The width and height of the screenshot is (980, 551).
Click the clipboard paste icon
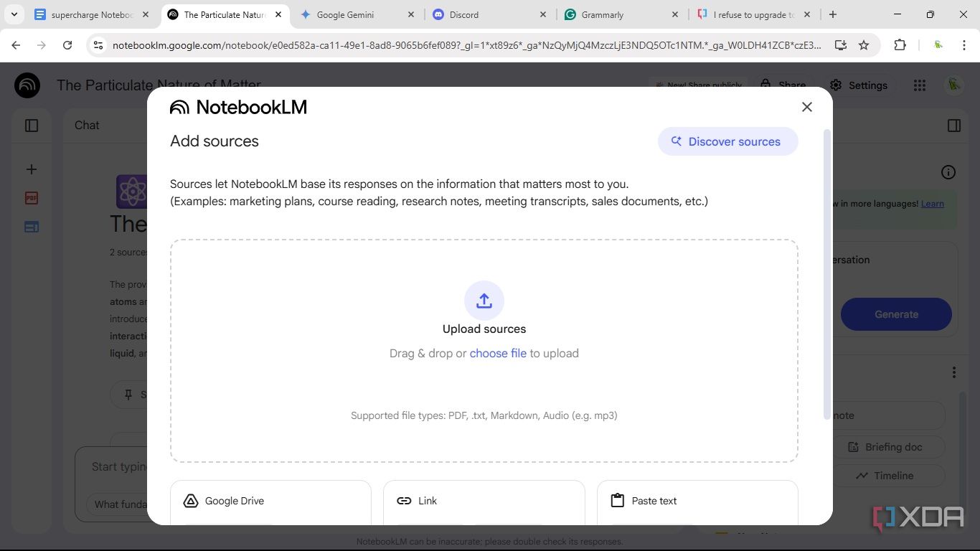tap(617, 500)
